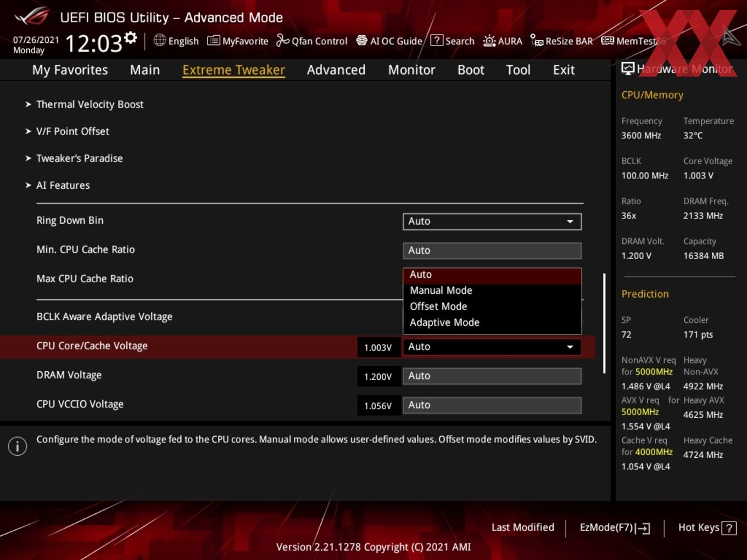Click the settings list scrollbar

(x=604, y=323)
